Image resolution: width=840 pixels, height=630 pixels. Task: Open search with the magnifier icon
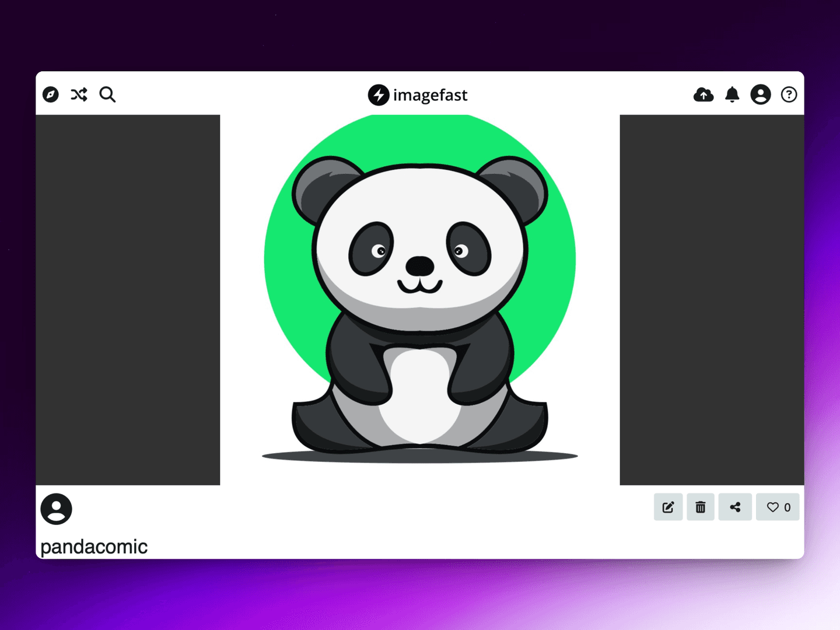click(x=107, y=94)
